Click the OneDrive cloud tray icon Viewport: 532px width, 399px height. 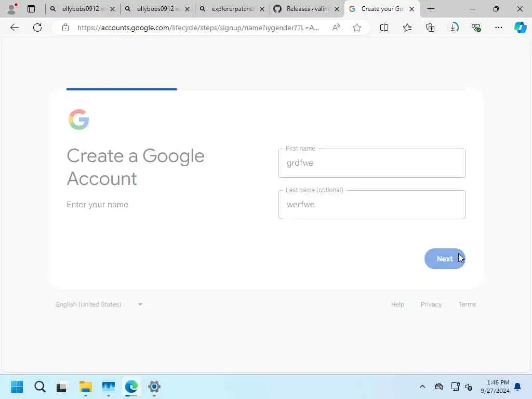(x=438, y=387)
